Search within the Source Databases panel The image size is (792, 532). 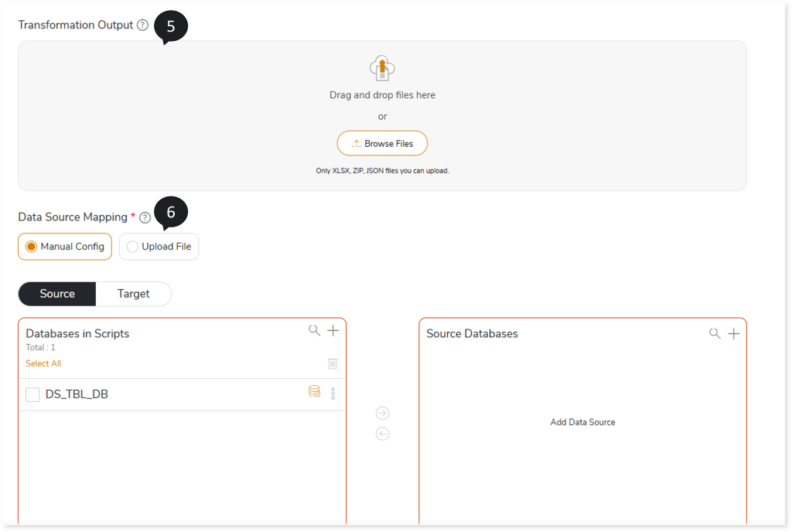715,333
